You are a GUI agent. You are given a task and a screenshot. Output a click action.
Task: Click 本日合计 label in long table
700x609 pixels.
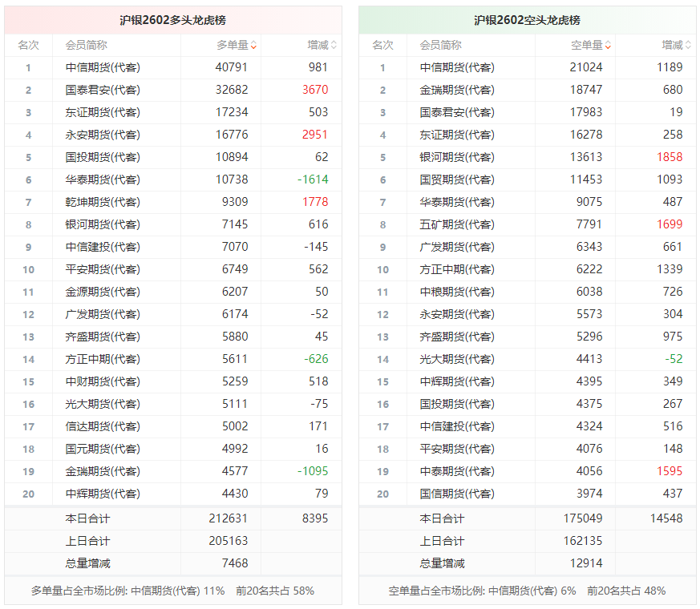(87, 518)
